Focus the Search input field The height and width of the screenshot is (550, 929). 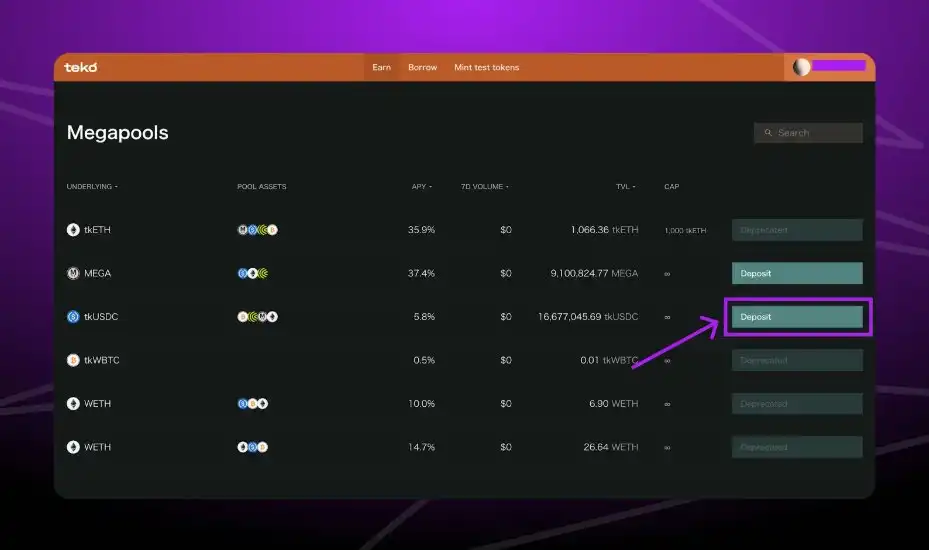tap(808, 133)
